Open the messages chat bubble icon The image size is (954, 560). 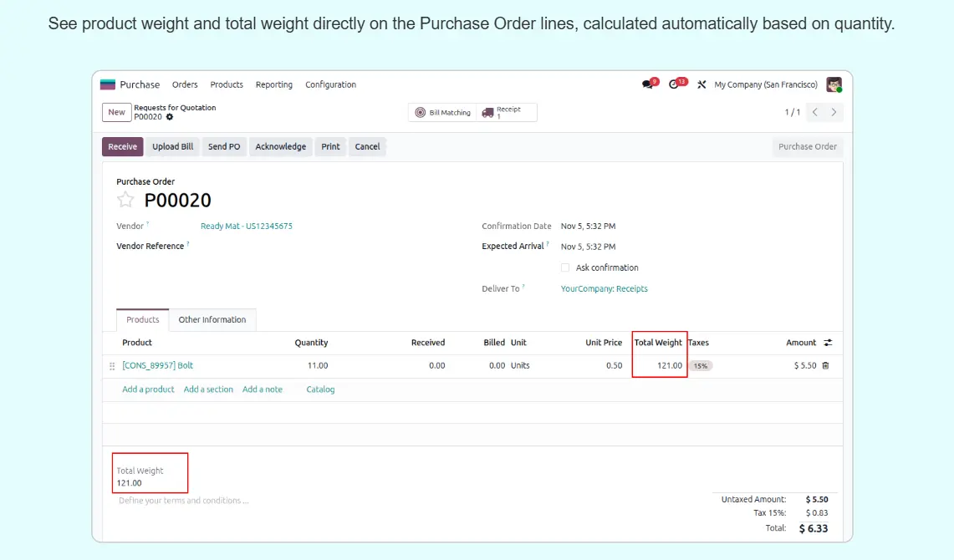tap(647, 84)
